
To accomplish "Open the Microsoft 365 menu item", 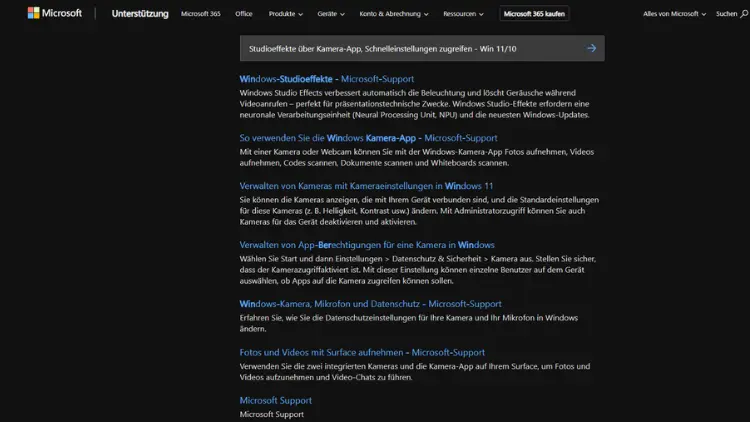I will tap(201, 14).
